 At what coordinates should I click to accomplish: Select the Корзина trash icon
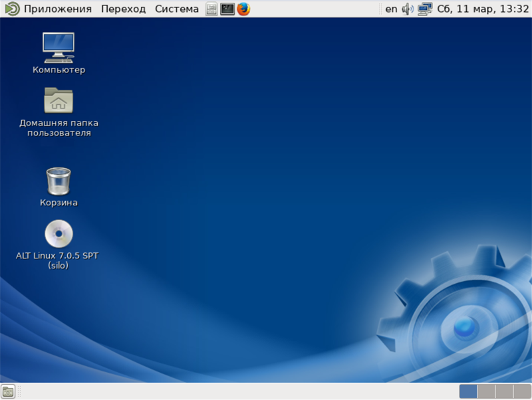point(59,181)
